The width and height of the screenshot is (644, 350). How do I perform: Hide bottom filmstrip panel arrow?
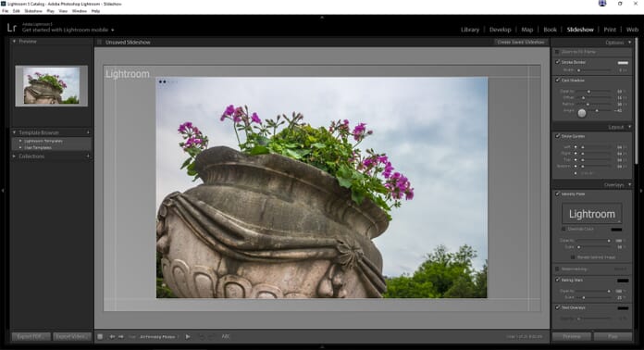click(x=322, y=347)
